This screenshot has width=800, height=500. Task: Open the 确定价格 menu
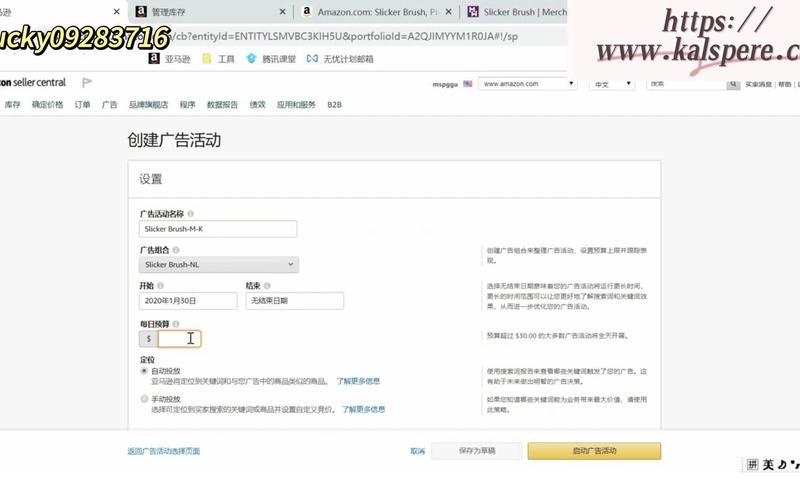(x=47, y=105)
